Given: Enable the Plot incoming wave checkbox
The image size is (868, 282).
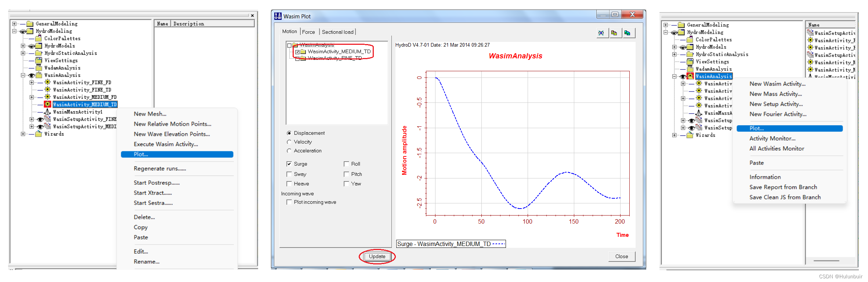Looking at the screenshot, I should tap(289, 202).
